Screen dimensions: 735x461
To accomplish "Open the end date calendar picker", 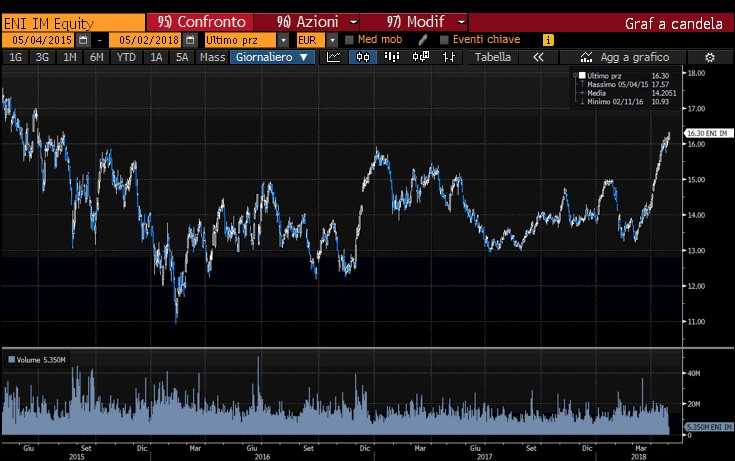I will pyautogui.click(x=190, y=40).
